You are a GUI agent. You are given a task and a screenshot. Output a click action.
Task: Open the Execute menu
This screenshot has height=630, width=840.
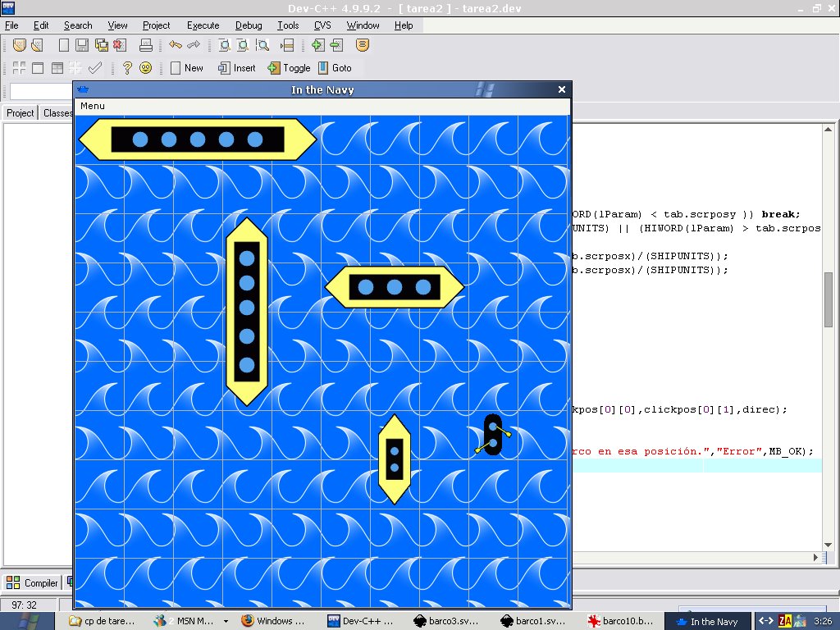(x=203, y=25)
